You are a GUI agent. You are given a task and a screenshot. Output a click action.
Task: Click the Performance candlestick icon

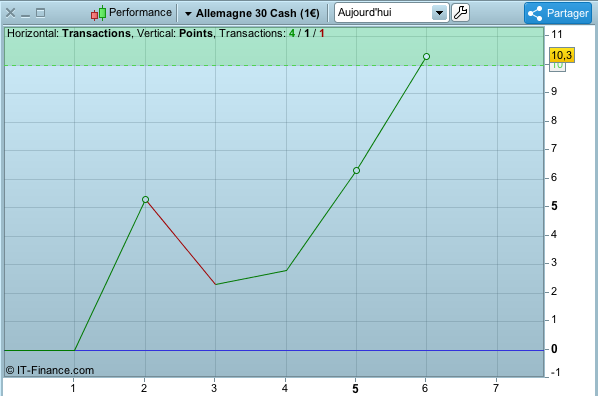[98, 13]
